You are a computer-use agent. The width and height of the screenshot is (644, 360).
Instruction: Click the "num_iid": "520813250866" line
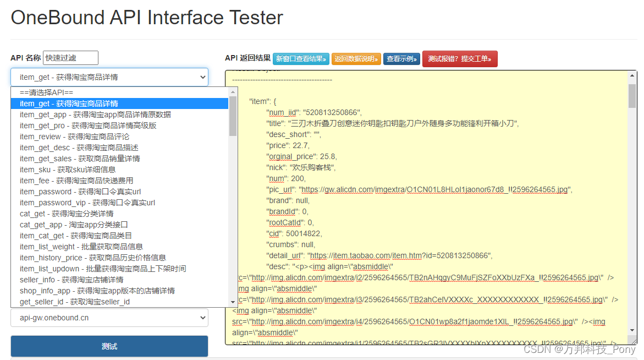(314, 113)
